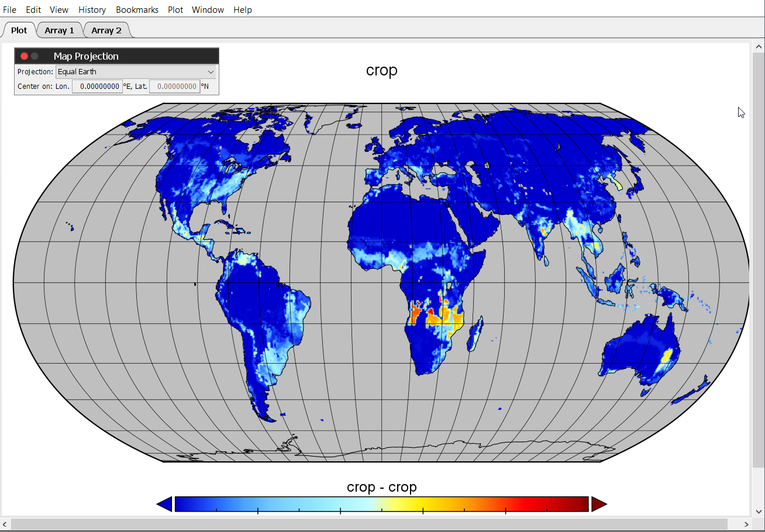This screenshot has width=765, height=532.
Task: Open the Plot menu
Action: (x=175, y=10)
